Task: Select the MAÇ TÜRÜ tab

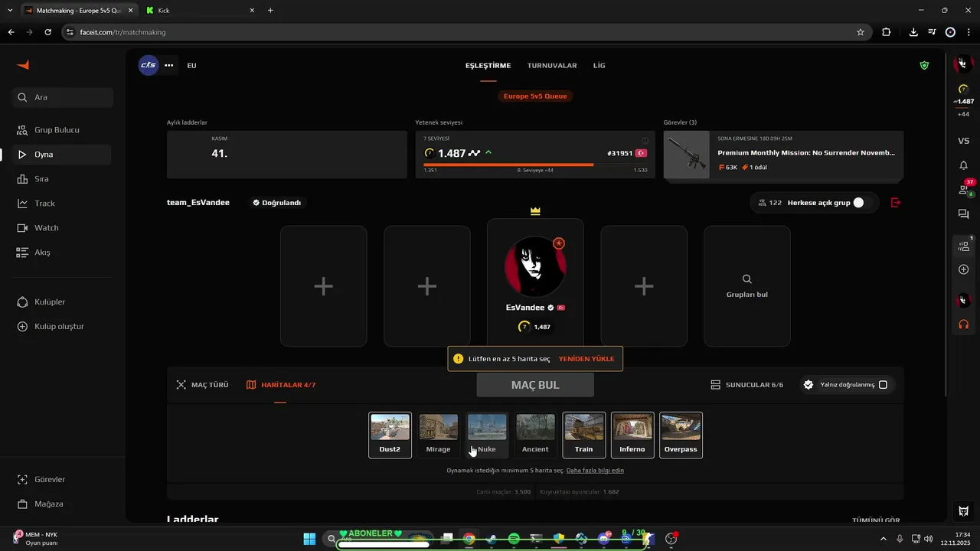Action: [202, 385]
